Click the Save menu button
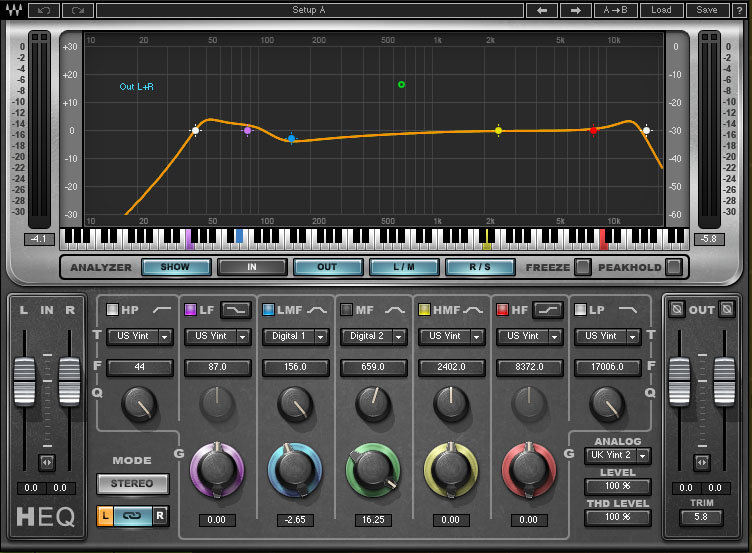 (706, 10)
